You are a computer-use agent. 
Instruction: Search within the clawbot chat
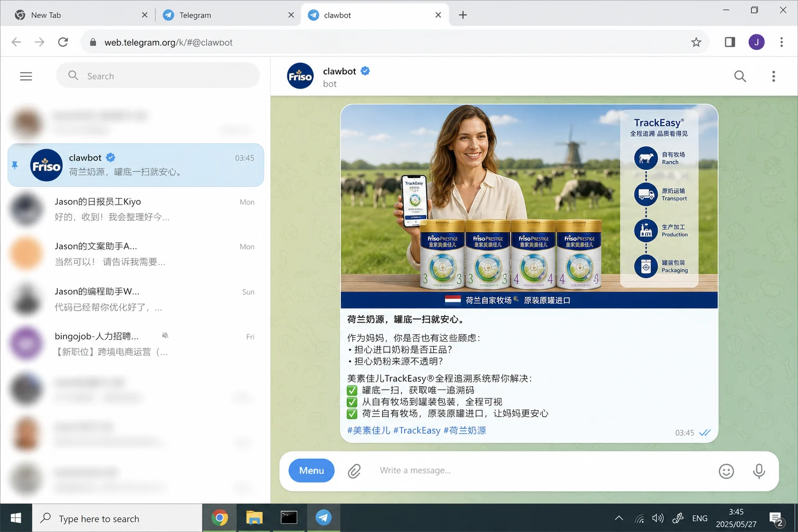pyautogui.click(x=740, y=76)
